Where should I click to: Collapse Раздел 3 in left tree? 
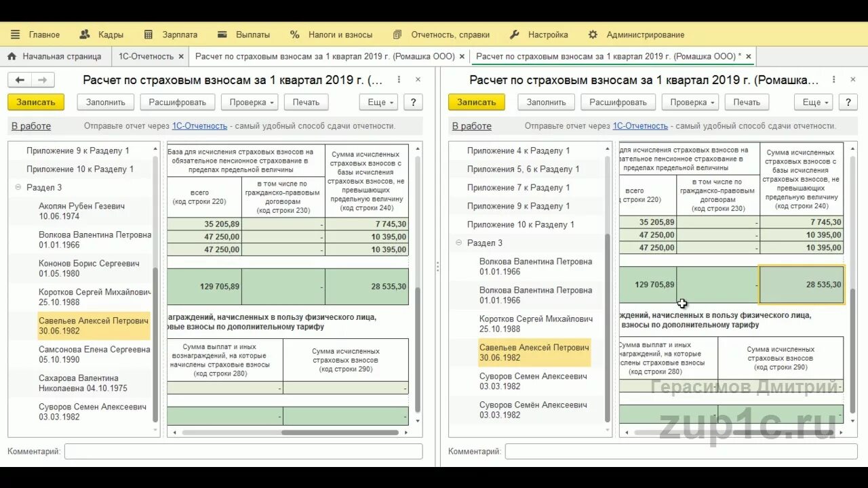18,188
